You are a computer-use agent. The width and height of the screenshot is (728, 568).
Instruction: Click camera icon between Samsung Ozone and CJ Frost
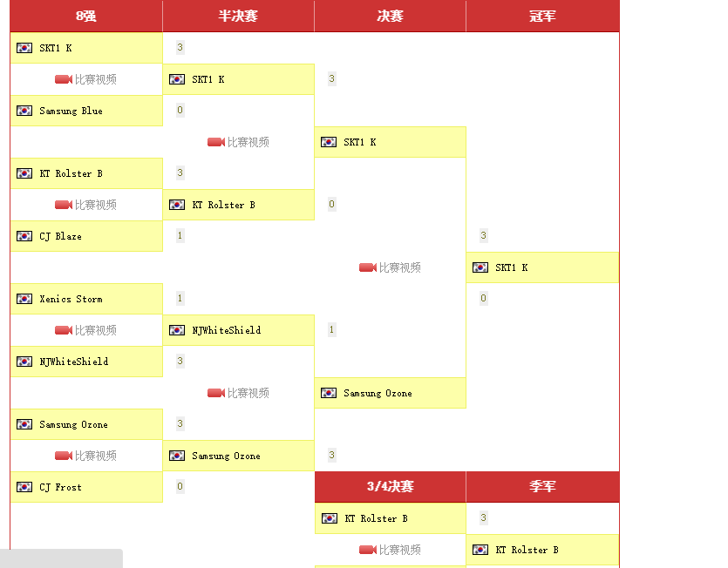(x=64, y=456)
